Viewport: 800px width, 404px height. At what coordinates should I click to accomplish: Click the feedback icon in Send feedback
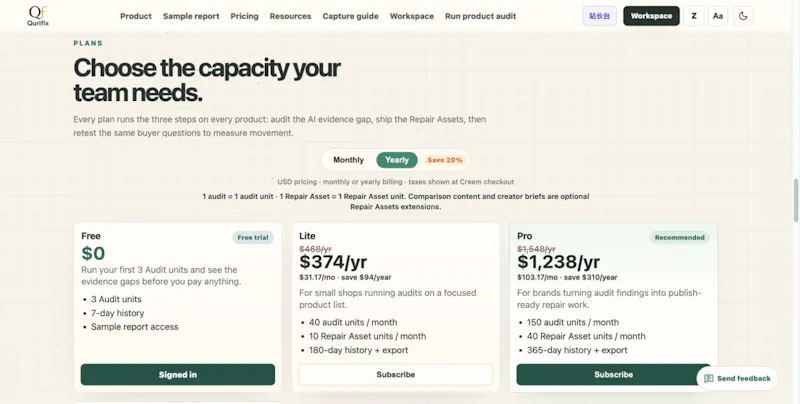(708, 378)
